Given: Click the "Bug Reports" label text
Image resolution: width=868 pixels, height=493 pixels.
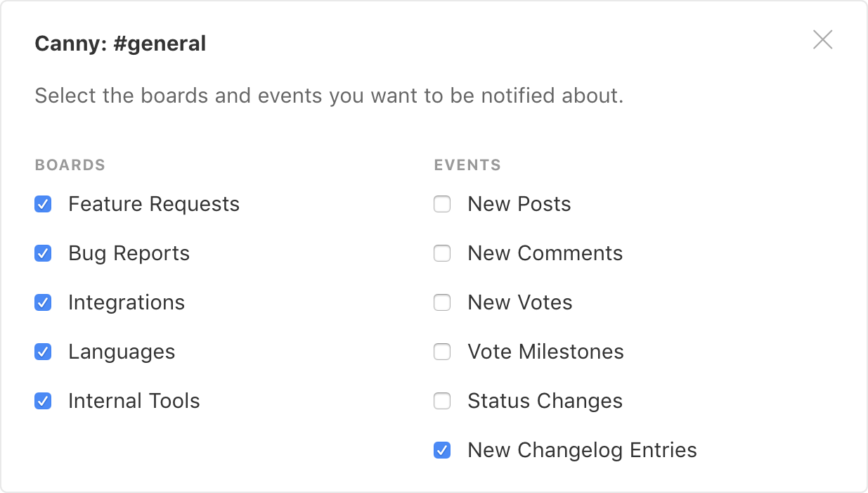Looking at the screenshot, I should (129, 254).
